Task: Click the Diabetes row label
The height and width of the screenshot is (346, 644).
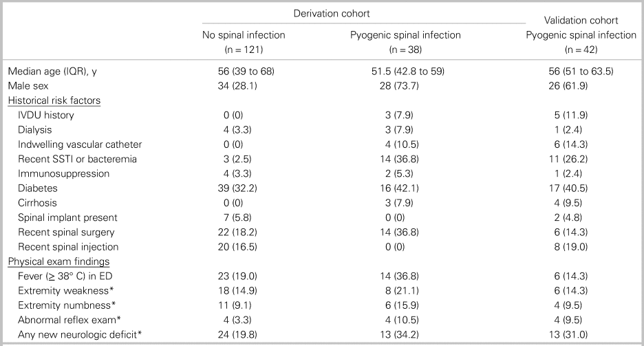Action: click(37, 188)
